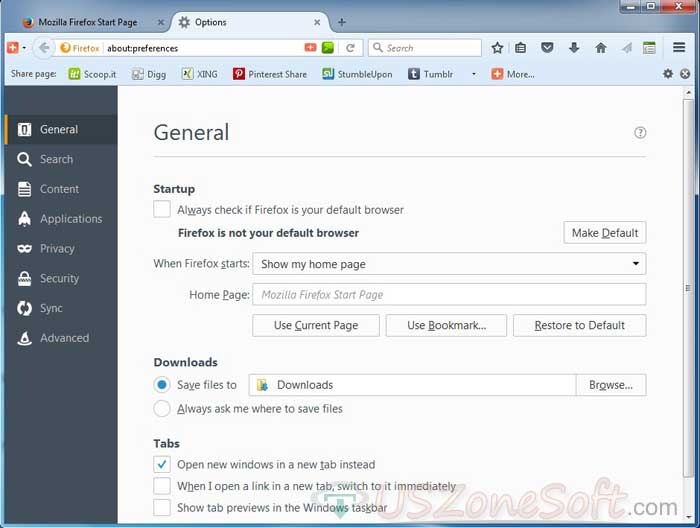Expand When Firefox starts dropdown

click(449, 264)
